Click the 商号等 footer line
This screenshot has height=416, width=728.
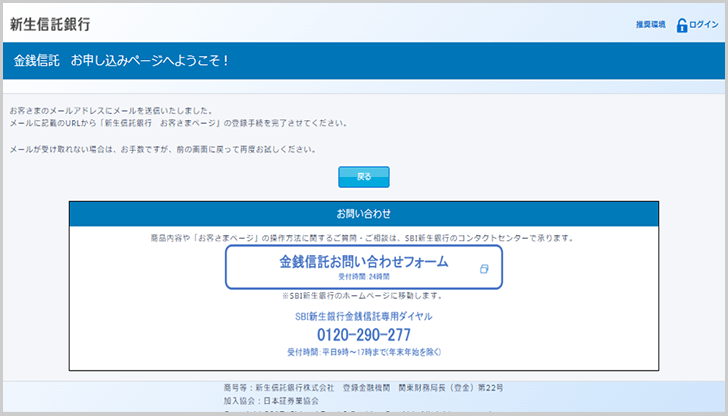click(364, 387)
